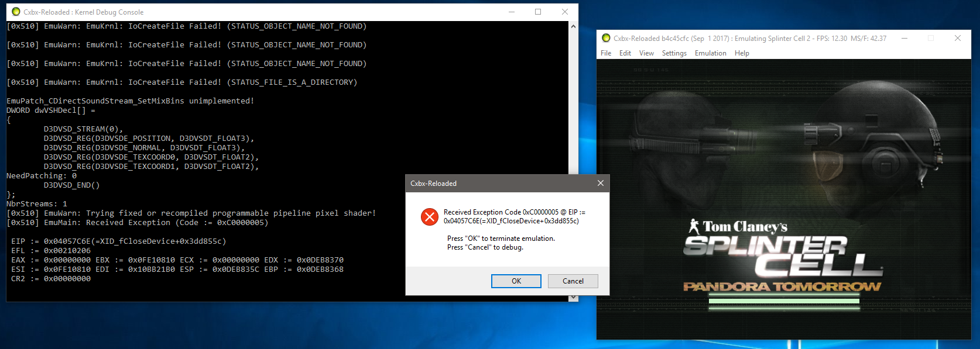Viewport: 980px width, 349px height.
Task: Open the Help menu in emulator window
Action: point(742,53)
